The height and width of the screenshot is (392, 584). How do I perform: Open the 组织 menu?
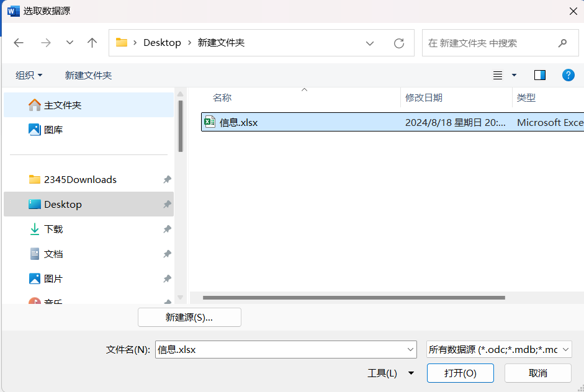point(29,75)
